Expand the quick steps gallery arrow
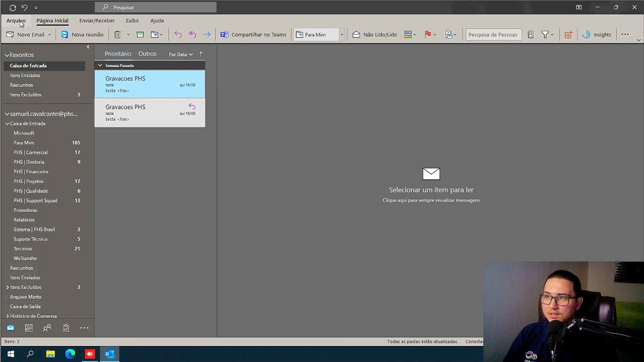The width and height of the screenshot is (644, 362). [341, 34]
